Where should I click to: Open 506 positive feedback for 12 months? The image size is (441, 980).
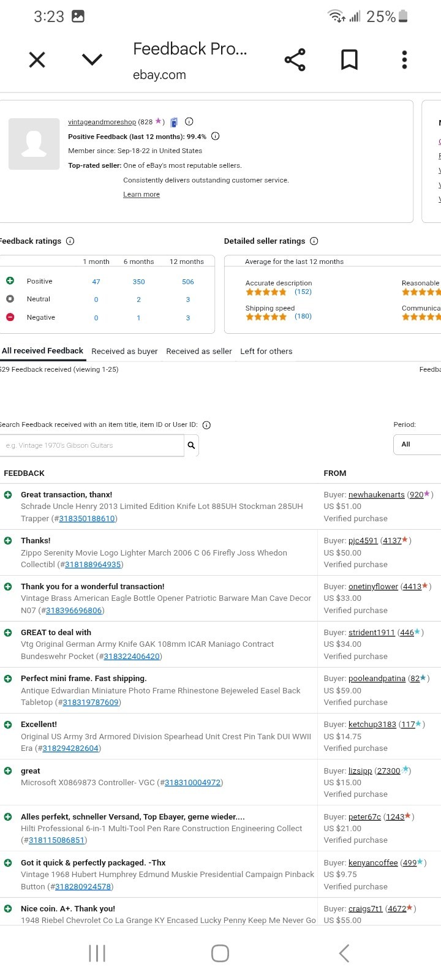pos(188,282)
